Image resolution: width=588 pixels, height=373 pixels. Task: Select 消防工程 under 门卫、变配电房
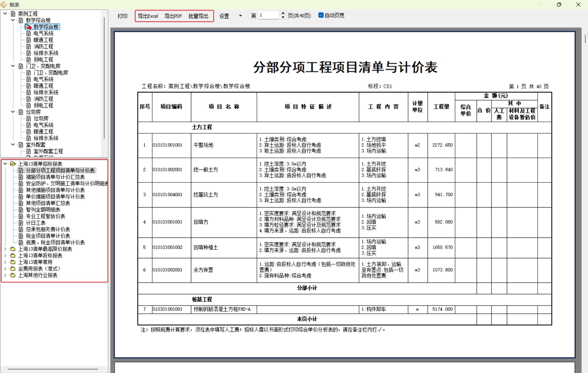pyautogui.click(x=43, y=99)
